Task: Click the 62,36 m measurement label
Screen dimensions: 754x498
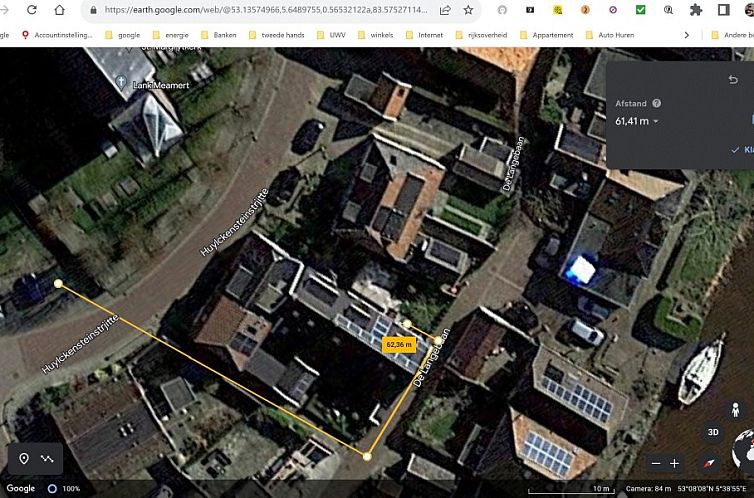Action: (x=398, y=344)
